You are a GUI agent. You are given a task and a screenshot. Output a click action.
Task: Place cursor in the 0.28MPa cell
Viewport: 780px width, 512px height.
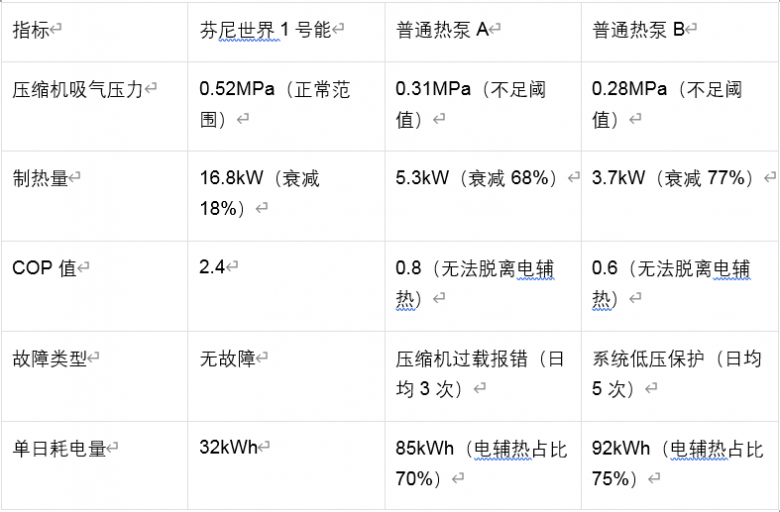(x=666, y=104)
